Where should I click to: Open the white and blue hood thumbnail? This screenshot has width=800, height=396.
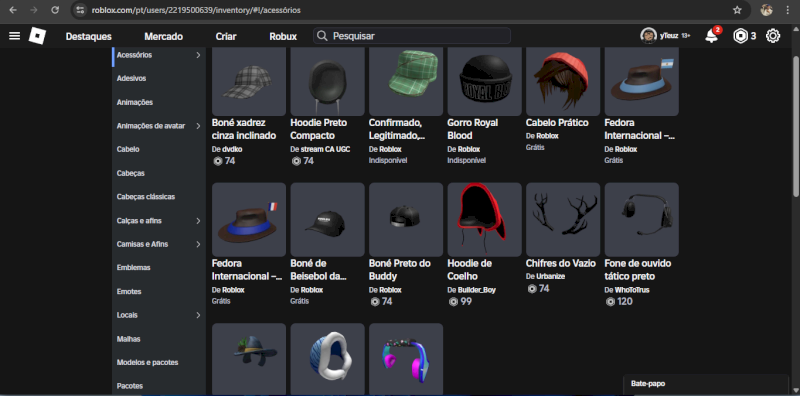(x=328, y=359)
